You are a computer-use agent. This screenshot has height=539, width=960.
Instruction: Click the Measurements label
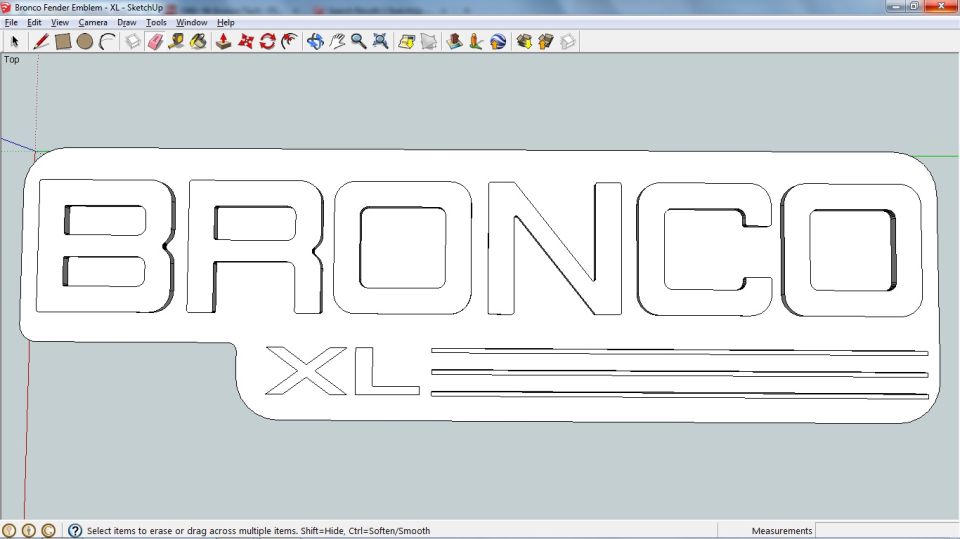click(782, 530)
